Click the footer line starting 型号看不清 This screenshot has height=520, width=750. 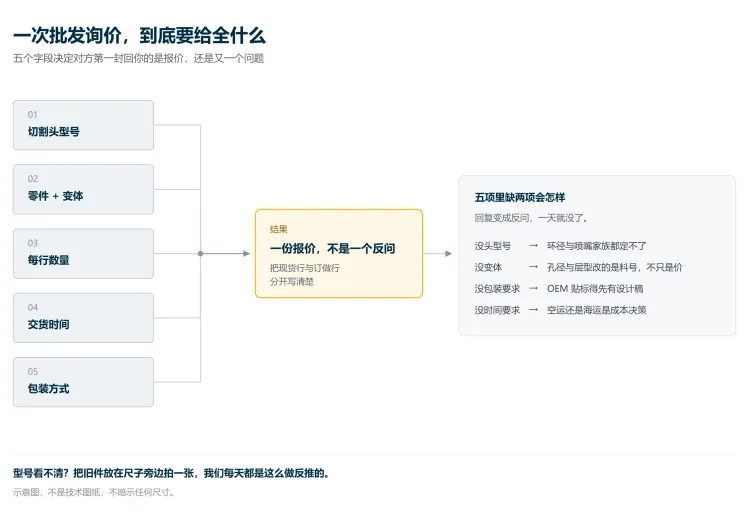pos(171,474)
